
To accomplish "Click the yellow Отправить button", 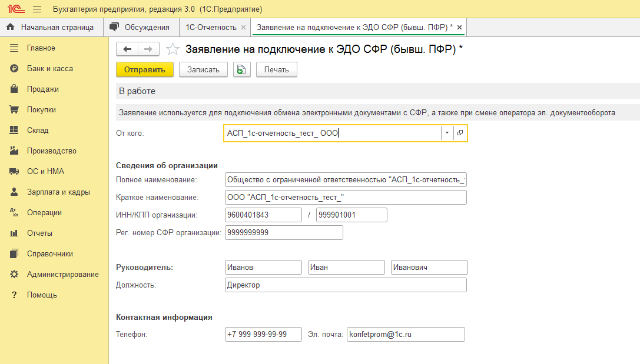I will point(145,70).
